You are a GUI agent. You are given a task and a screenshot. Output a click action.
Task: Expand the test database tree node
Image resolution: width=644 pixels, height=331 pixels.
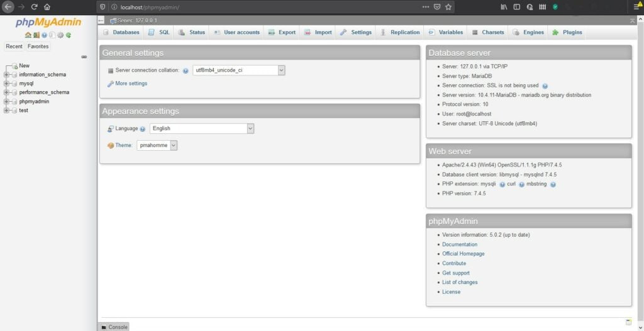point(6,111)
